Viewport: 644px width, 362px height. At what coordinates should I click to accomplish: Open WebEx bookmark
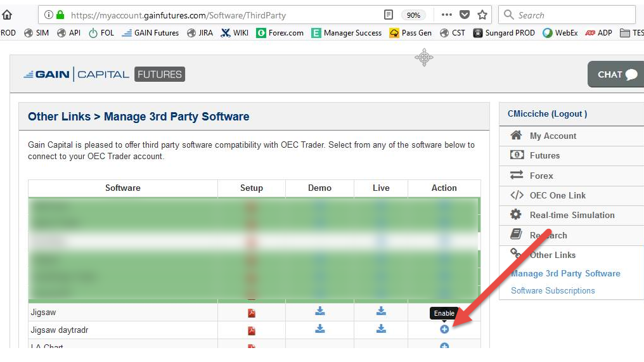pyautogui.click(x=560, y=33)
